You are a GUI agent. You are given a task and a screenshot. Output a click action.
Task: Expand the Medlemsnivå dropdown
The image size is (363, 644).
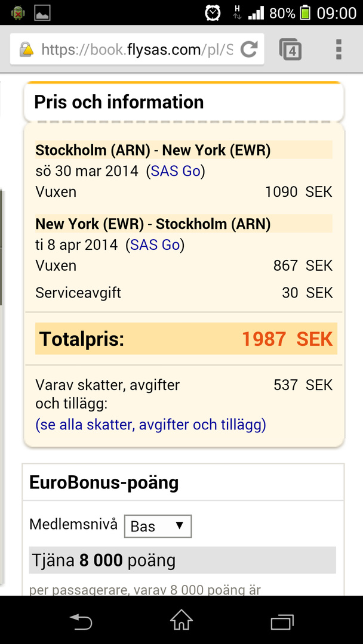(158, 526)
